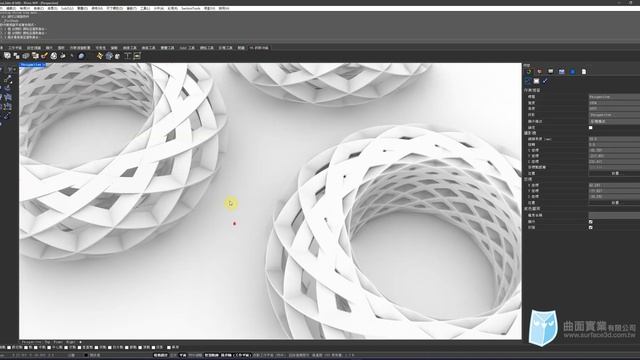The image size is (640, 360).
Task: Click the round white wheel icon in the toolbar
Action: tap(53, 56)
